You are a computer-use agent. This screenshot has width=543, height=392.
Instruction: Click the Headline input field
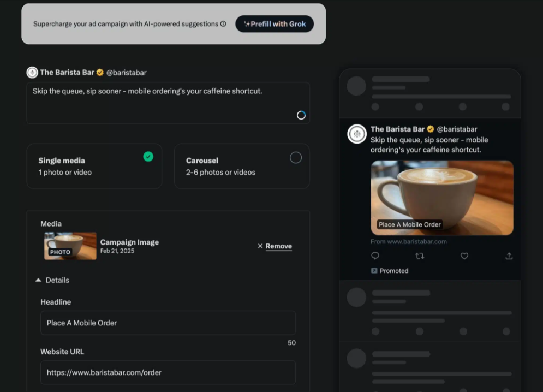tap(168, 323)
